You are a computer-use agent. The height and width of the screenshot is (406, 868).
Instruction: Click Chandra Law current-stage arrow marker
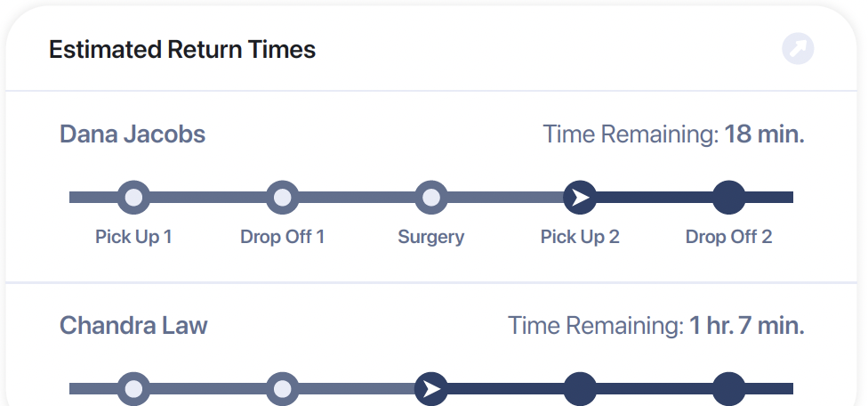[431, 389]
